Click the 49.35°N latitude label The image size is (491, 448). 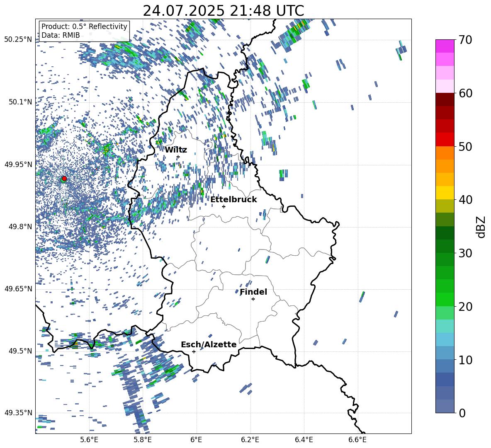(18, 413)
